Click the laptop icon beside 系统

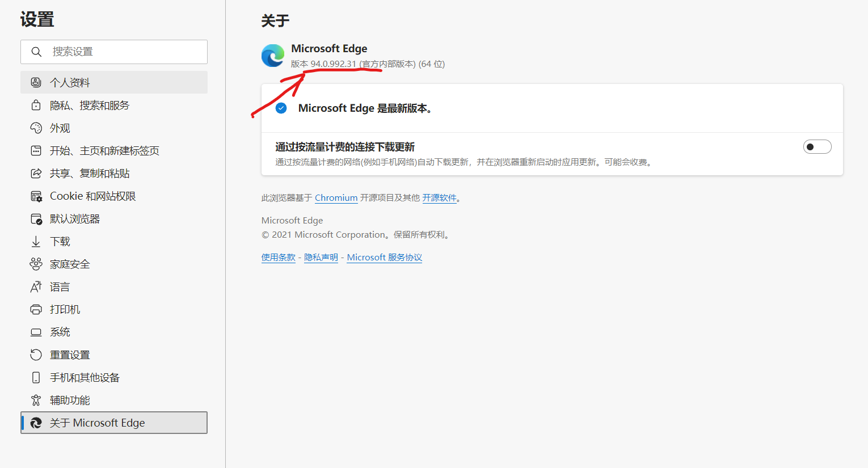click(36, 332)
